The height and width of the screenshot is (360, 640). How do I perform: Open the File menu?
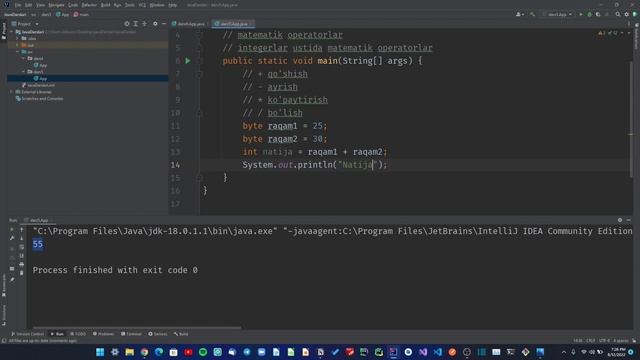point(18,5)
